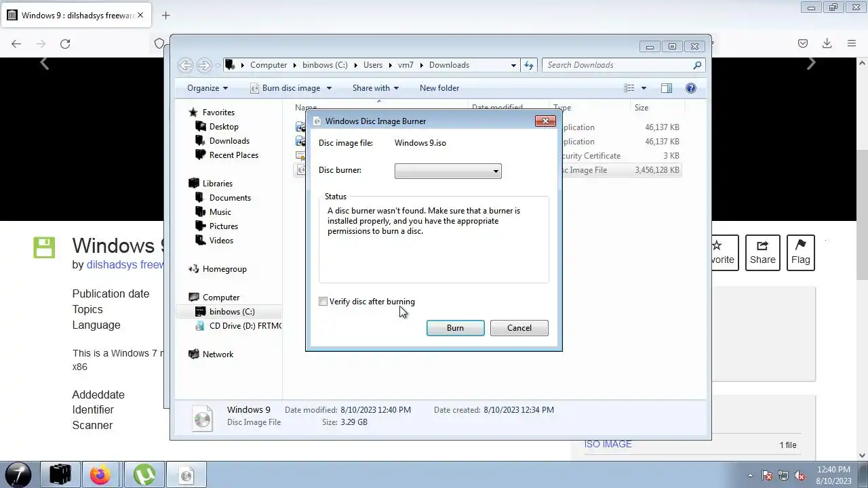Reload the page in Firefox
The width and height of the screenshot is (868, 488).
pyautogui.click(x=65, y=43)
